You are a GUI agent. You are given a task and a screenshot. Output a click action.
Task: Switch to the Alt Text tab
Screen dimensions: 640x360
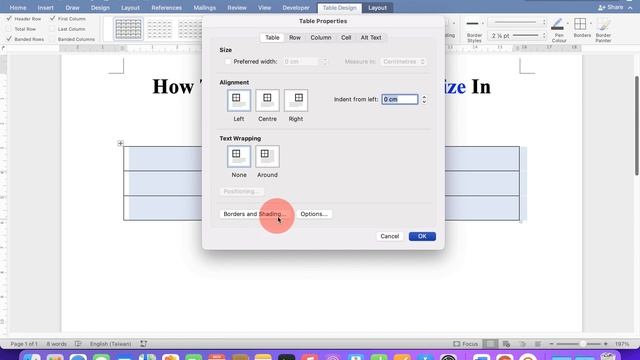click(x=371, y=38)
